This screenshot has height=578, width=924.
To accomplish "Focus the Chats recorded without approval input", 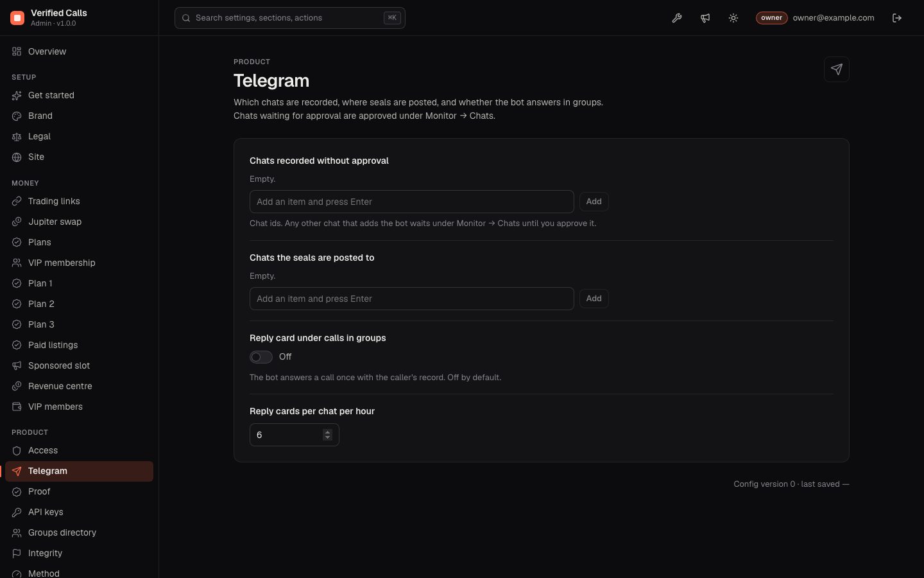I will coord(412,202).
